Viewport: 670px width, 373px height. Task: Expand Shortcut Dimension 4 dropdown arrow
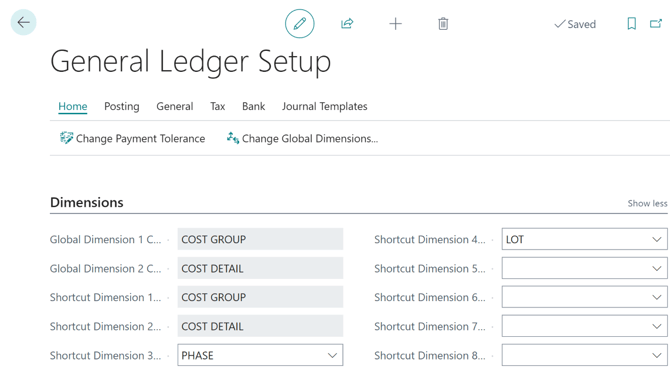(x=657, y=239)
